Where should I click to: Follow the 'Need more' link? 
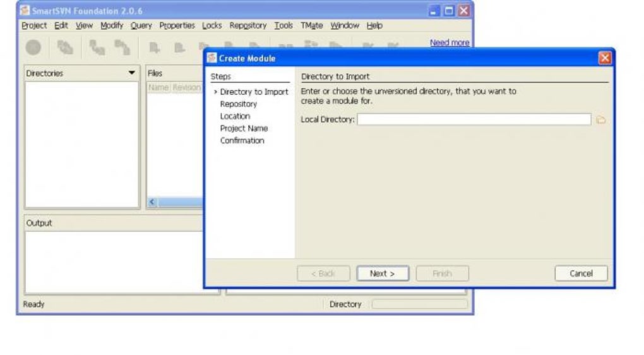[x=450, y=42]
